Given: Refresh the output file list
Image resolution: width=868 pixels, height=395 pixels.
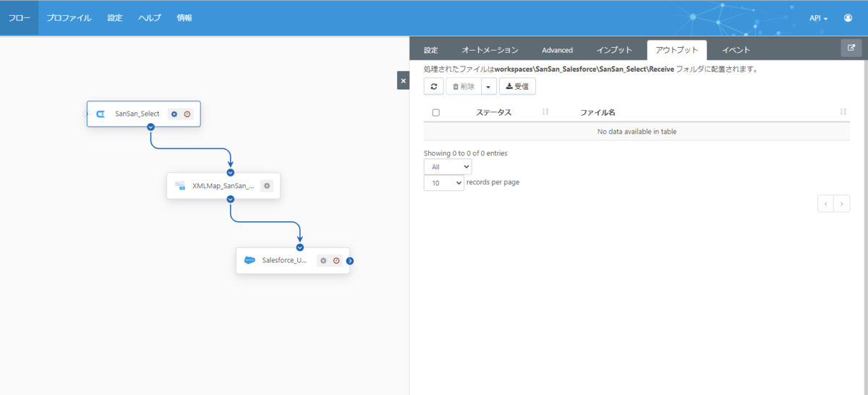Looking at the screenshot, I should pos(434,87).
